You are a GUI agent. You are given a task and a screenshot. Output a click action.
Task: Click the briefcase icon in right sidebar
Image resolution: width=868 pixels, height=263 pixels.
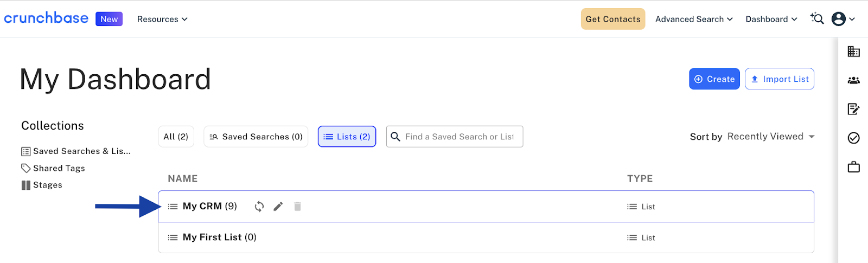click(x=853, y=166)
